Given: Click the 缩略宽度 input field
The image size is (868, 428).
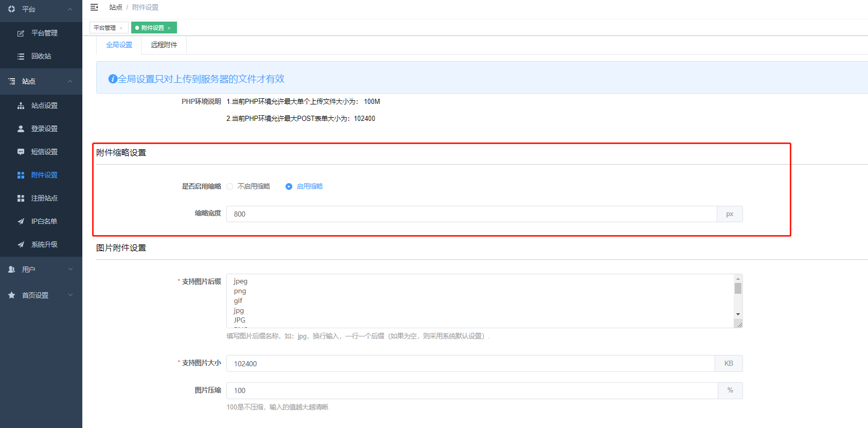Looking at the screenshot, I should 471,214.
